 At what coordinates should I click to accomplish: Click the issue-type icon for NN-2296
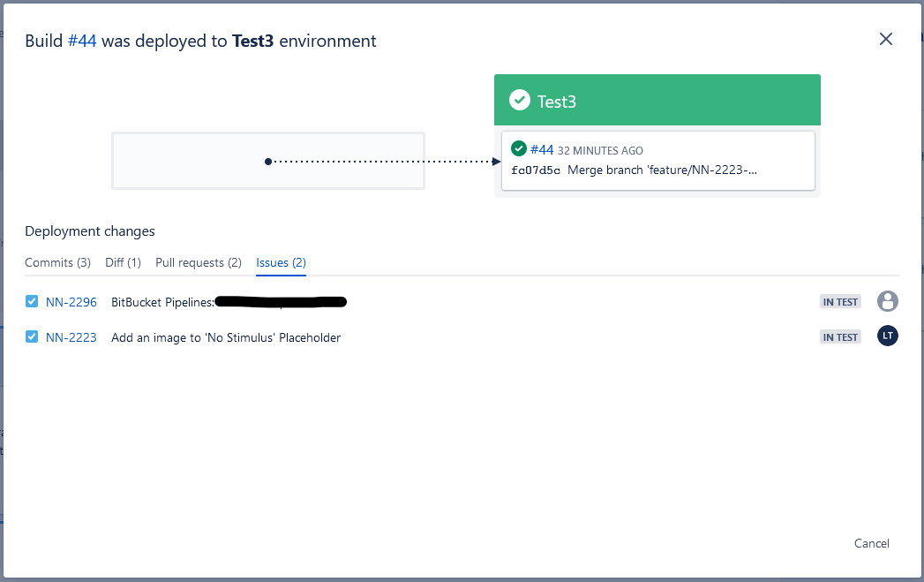(x=32, y=301)
